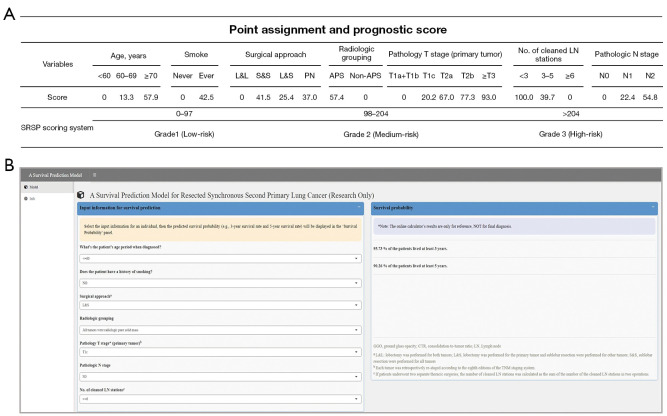Click the 5-year survival percentage result line
667x416 pixels.
tap(410, 266)
